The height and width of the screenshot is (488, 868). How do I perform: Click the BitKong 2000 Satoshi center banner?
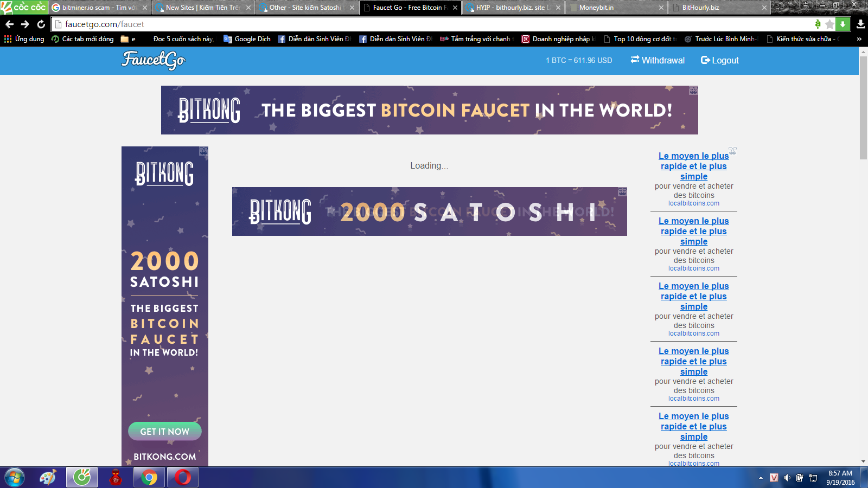(x=430, y=211)
